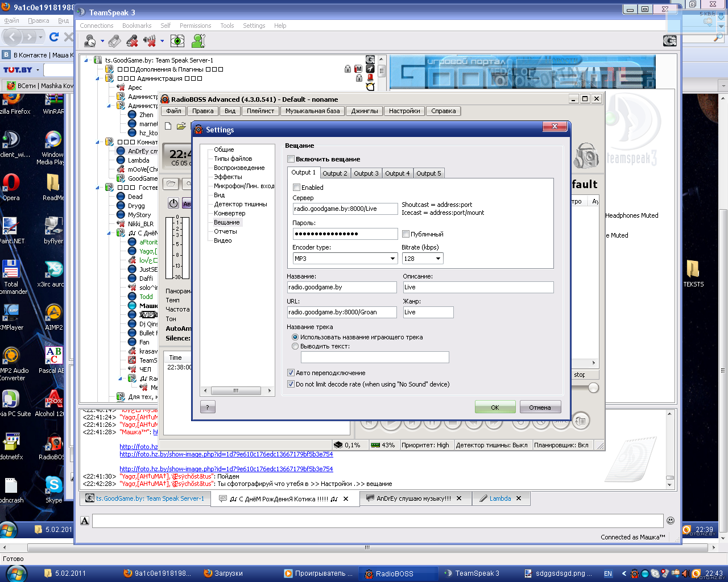
Task: Mute microphone via TeamSpeak toolbar icon
Action: coord(132,40)
